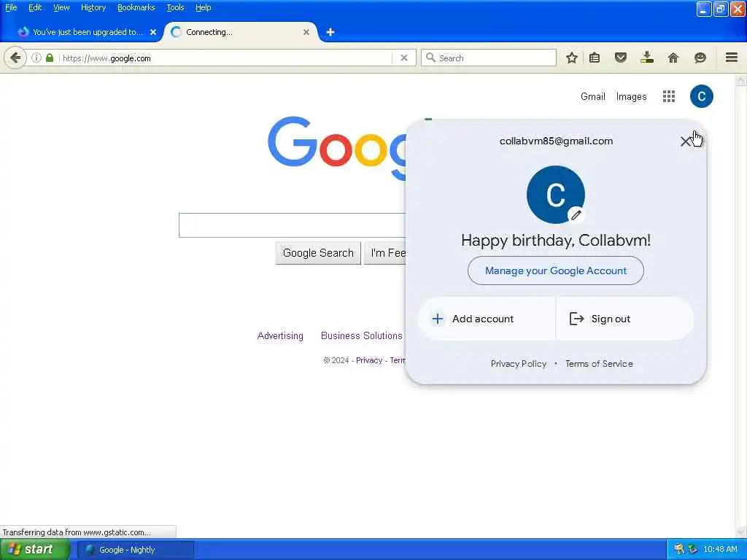Click the green padlock security icon

(50, 58)
